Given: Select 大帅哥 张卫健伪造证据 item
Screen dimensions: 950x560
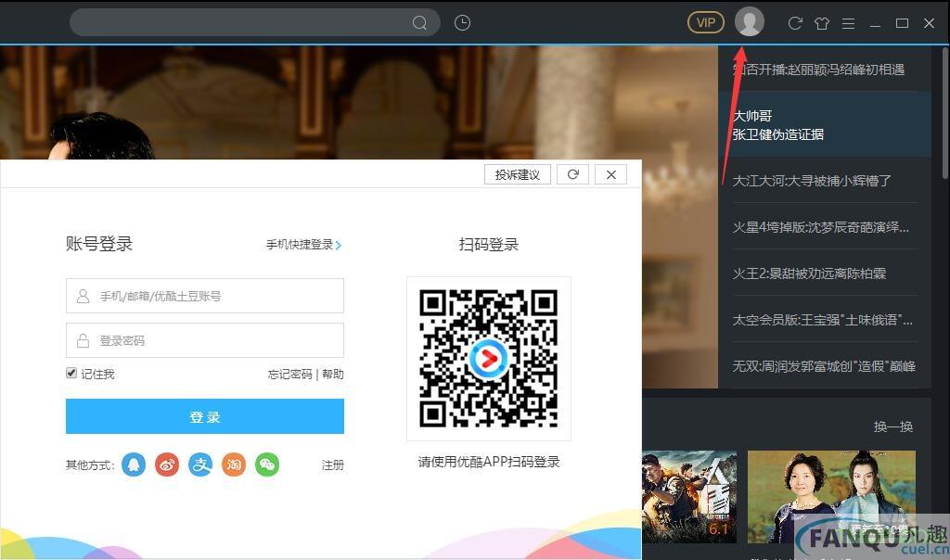Looking at the screenshot, I should (824, 125).
